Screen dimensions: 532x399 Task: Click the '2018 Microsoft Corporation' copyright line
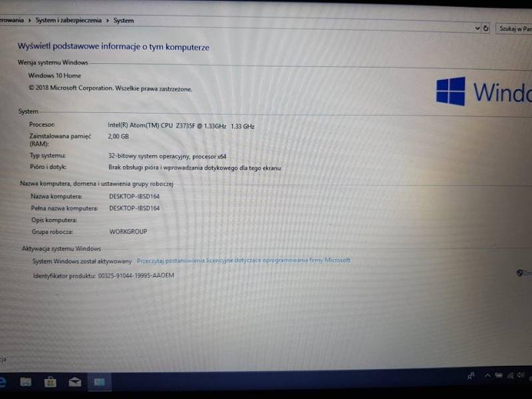click(110, 88)
